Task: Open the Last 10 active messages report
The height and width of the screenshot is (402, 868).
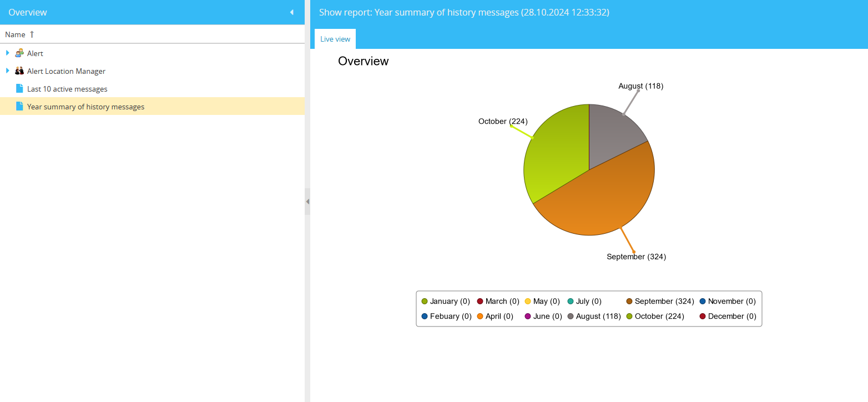Action: 67,89
